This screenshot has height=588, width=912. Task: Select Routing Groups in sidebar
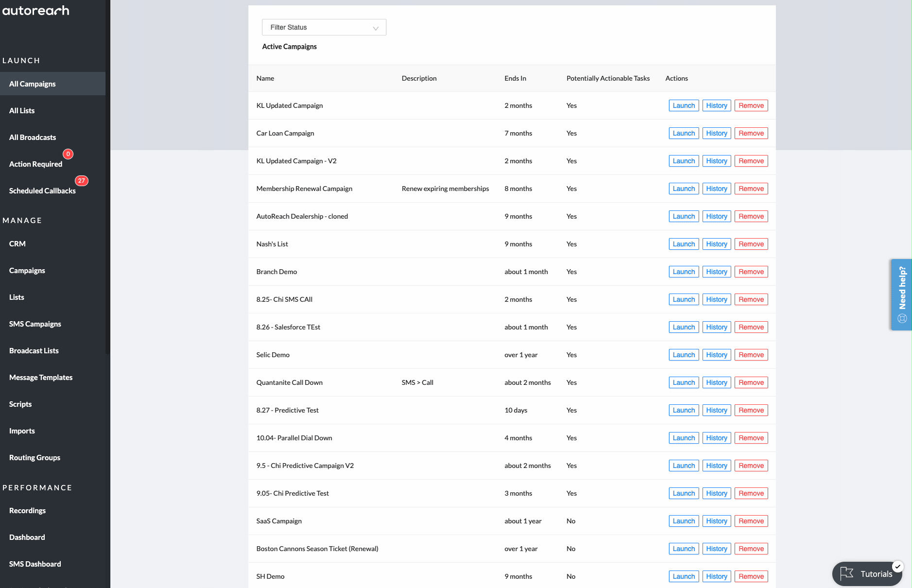coord(34,457)
